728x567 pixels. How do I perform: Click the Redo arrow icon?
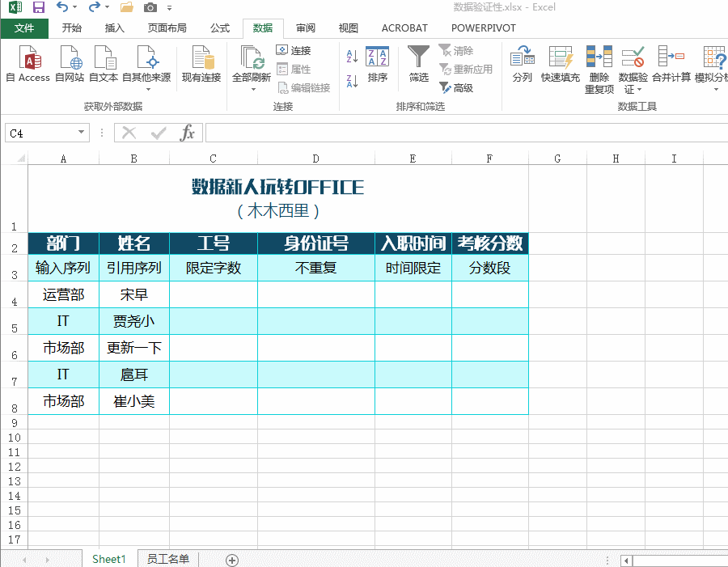95,7
